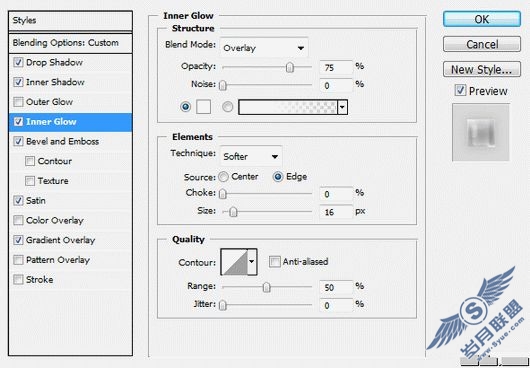Click the inner glow color swatch
This screenshot has height=368, width=530.
(x=203, y=107)
